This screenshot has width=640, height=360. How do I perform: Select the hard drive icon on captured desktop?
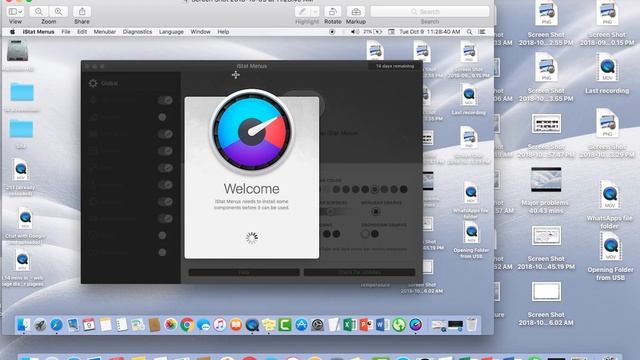[18, 52]
